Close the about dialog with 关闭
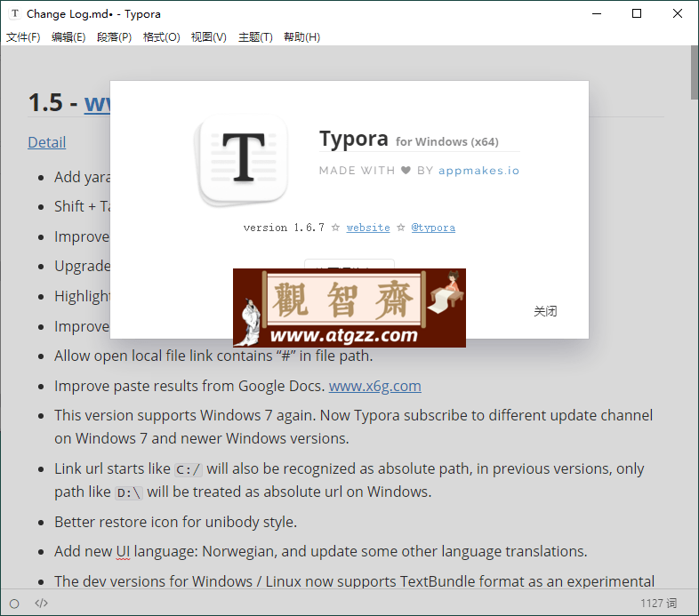699x616 pixels. [545, 311]
